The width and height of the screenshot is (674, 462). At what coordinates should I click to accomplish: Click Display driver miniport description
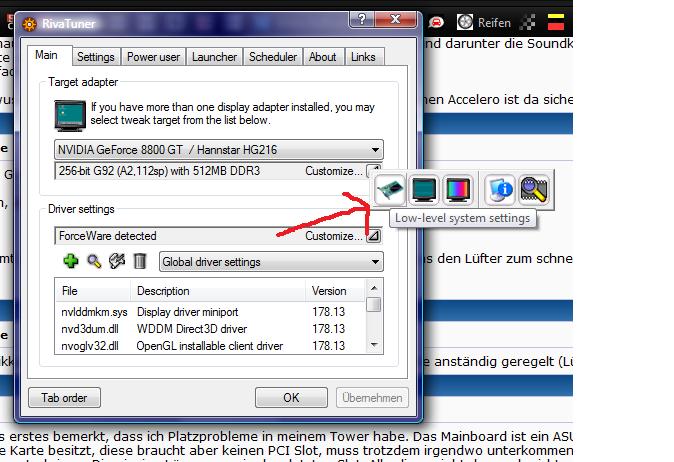[x=187, y=312]
